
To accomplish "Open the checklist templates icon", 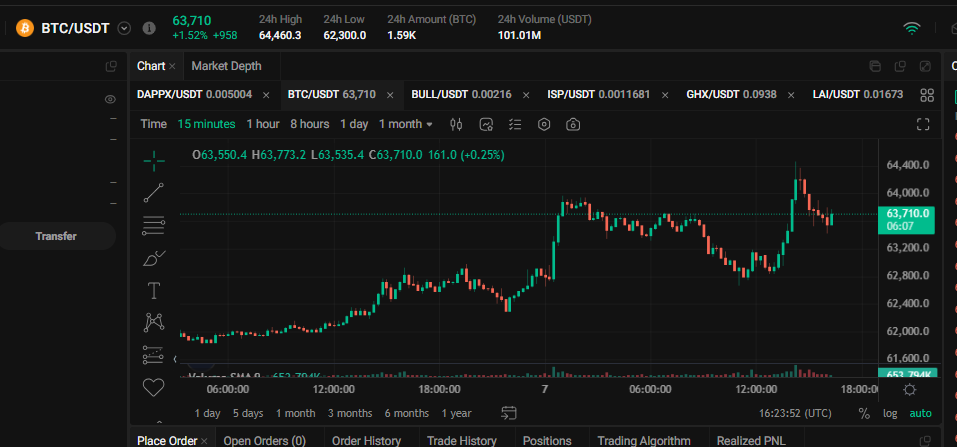I will coord(515,125).
